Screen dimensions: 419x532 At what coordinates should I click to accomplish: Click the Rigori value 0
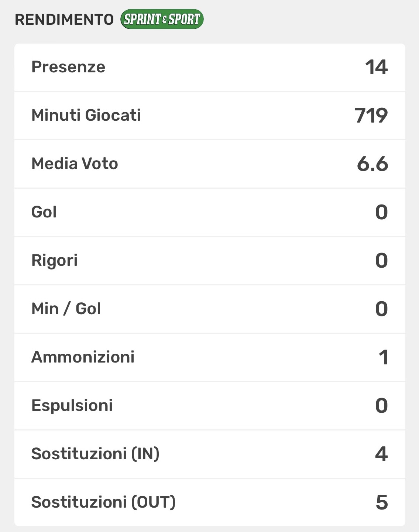point(381,261)
